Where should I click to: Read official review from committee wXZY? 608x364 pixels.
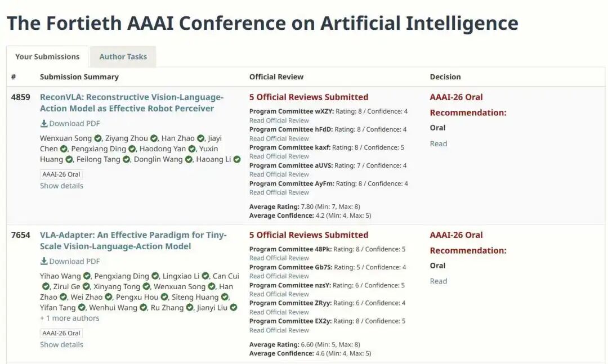click(279, 120)
